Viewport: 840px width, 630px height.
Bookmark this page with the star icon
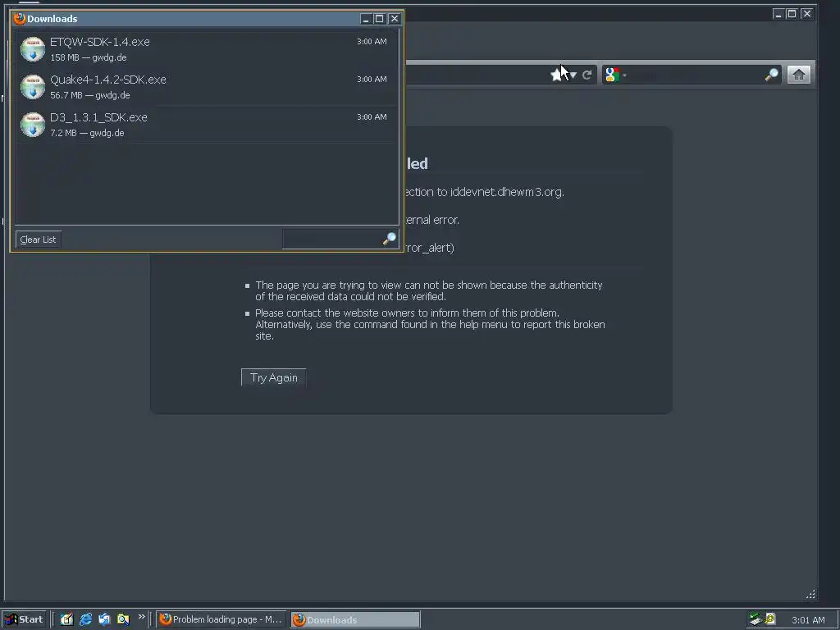[x=557, y=75]
